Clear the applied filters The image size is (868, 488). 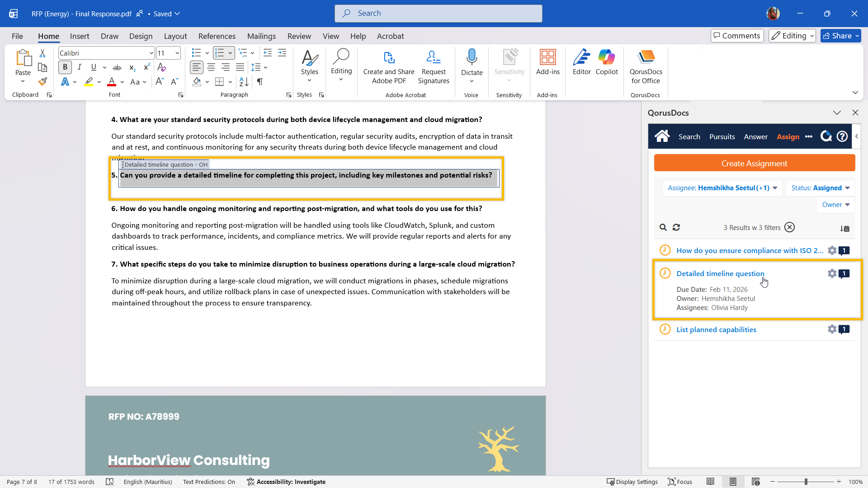[x=789, y=227]
